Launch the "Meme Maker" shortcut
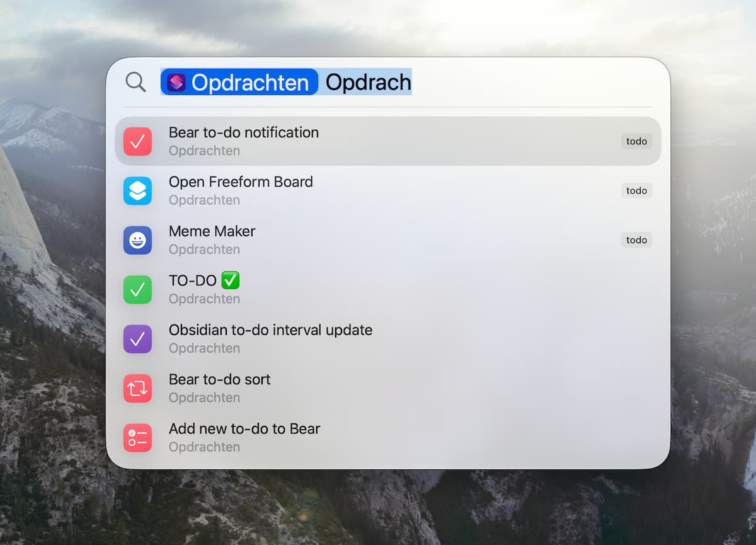Screen dimensions: 756x545 (388, 240)
